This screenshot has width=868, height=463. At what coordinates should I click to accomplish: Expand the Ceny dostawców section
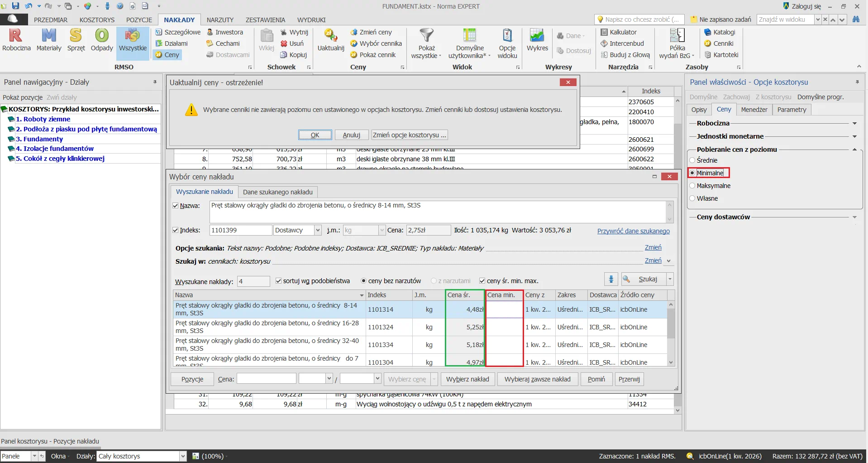tap(854, 217)
